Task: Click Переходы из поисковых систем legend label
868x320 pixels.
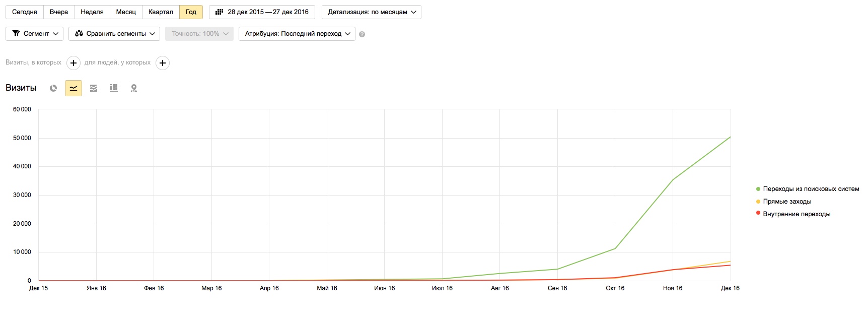Action: [811, 189]
